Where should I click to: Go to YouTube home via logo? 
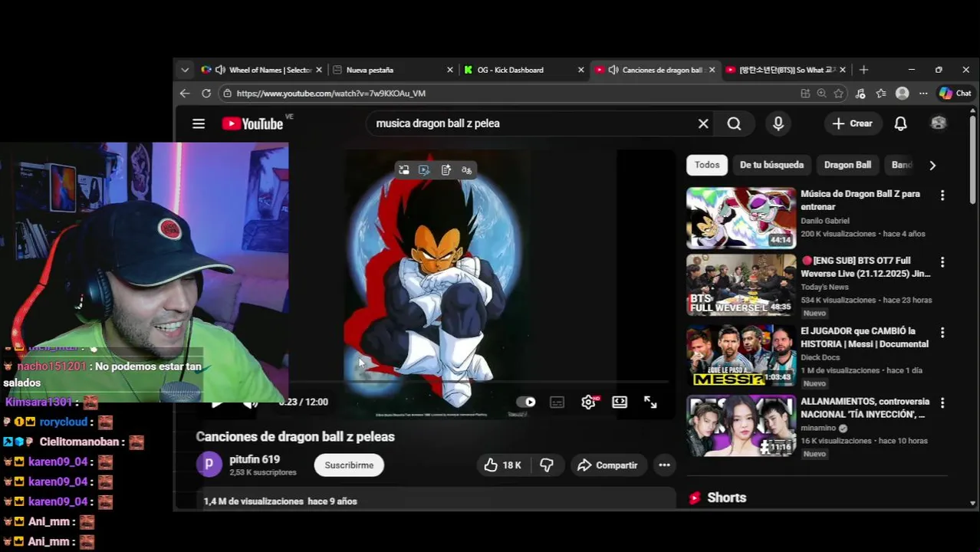252,123
